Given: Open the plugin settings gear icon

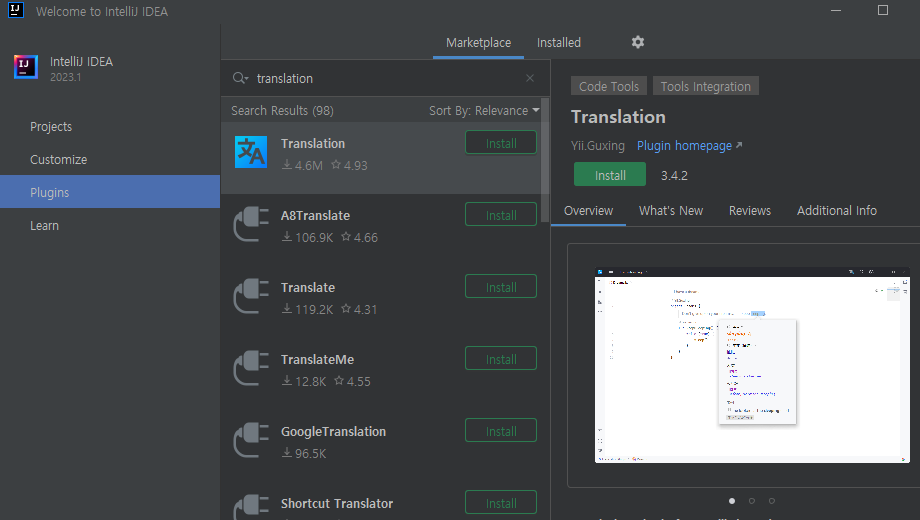Looking at the screenshot, I should click(638, 42).
